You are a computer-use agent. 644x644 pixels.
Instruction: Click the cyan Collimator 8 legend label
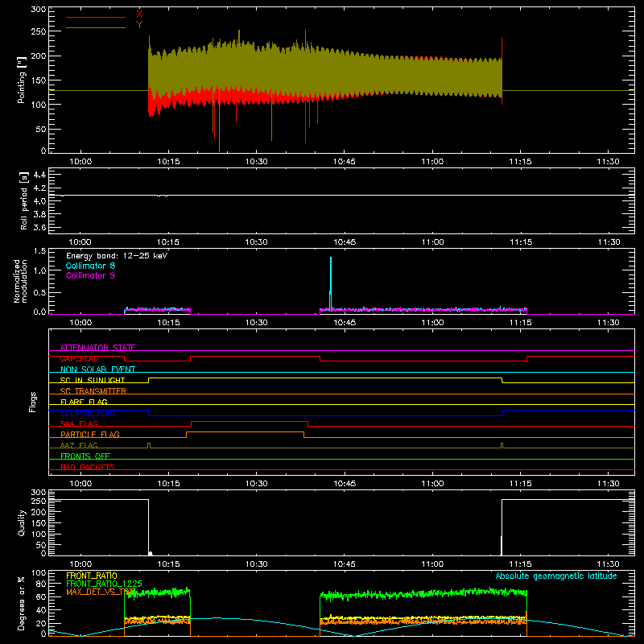[90, 266]
